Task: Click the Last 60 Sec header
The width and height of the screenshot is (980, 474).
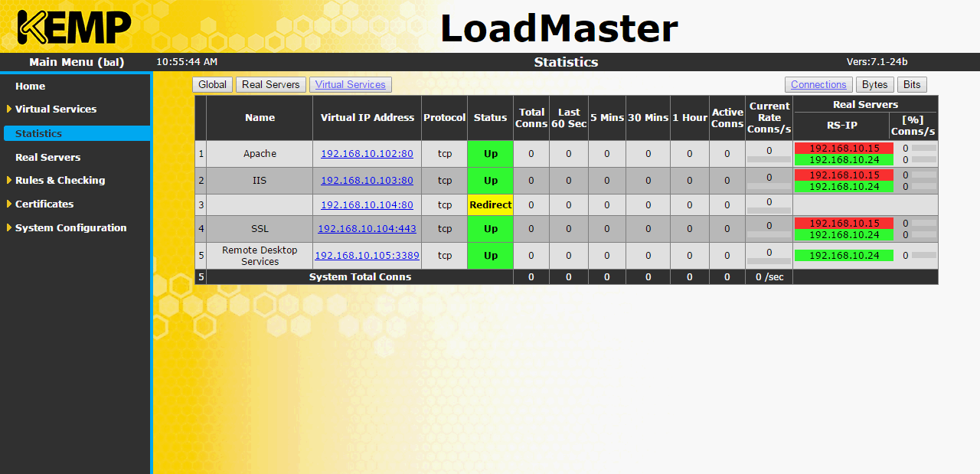Action: tap(569, 118)
